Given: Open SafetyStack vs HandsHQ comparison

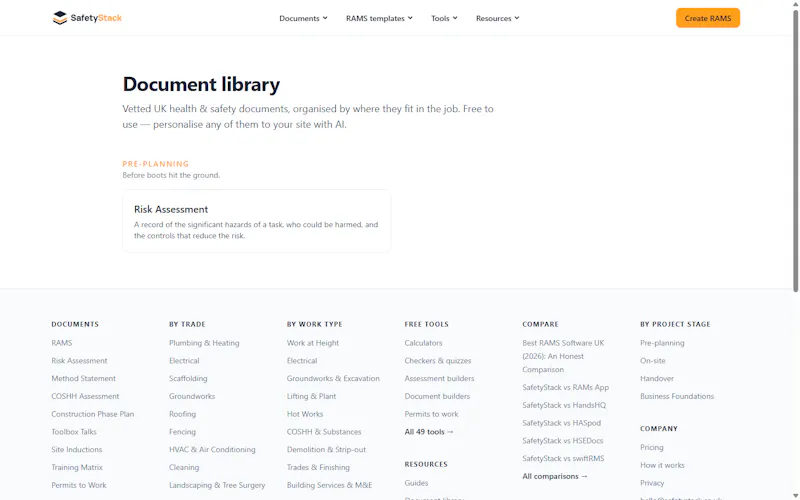Looking at the screenshot, I should coord(564,405).
